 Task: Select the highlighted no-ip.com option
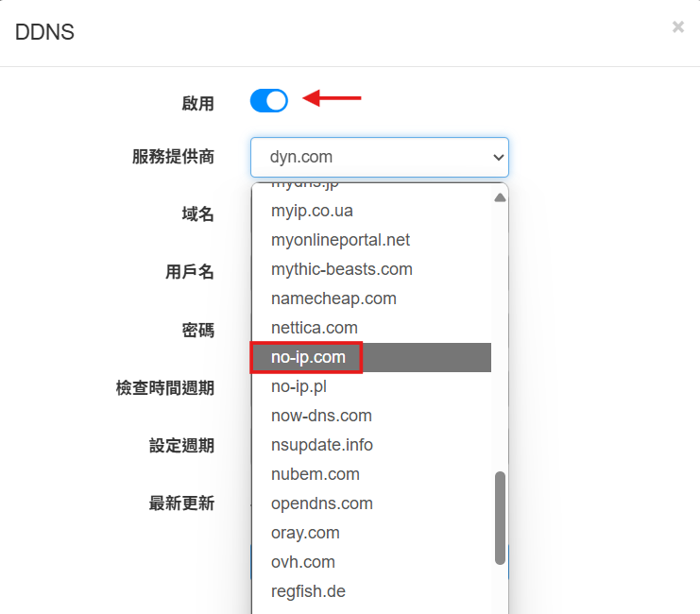click(372, 357)
